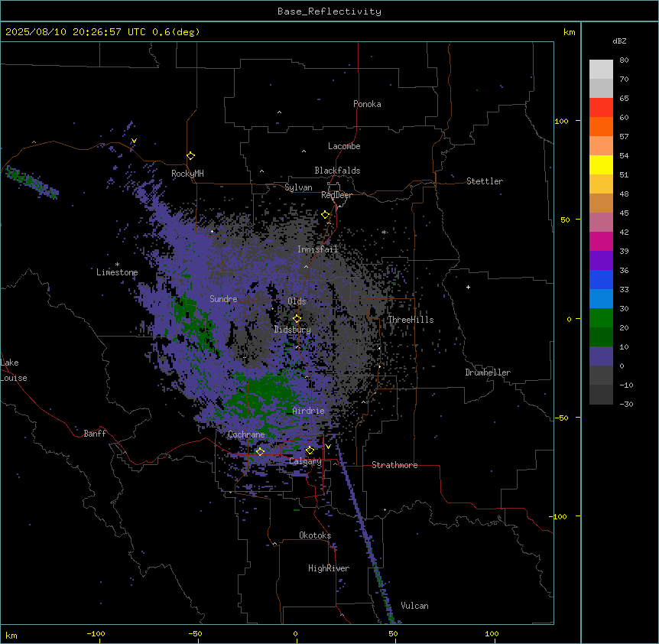The height and width of the screenshot is (644, 659).
Task: Click the Drumheller label
Action: pos(488,372)
